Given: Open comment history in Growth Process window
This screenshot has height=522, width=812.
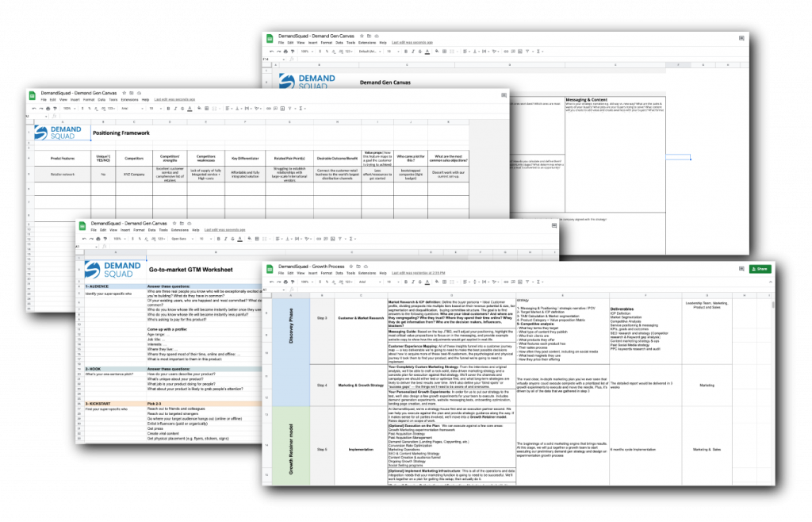Looking at the screenshot, I should point(741,269).
